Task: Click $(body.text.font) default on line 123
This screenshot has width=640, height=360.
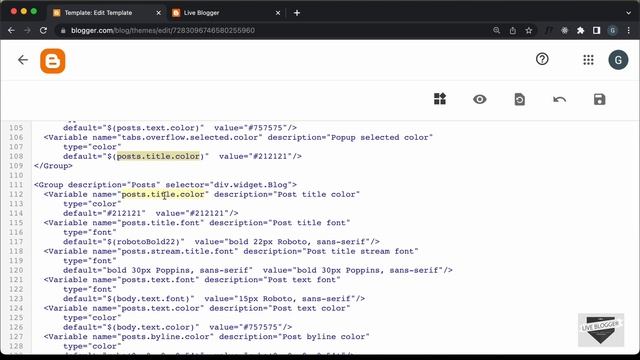Action: (148, 299)
